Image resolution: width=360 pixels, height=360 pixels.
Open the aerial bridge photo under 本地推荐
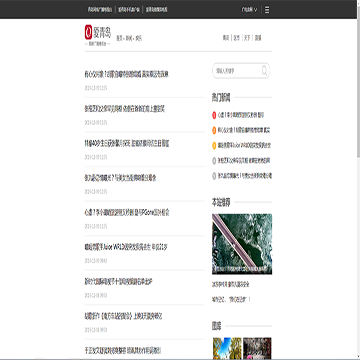242,244
